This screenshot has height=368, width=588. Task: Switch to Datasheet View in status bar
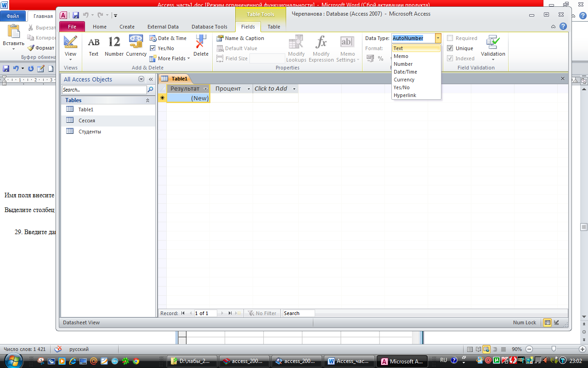(x=547, y=322)
